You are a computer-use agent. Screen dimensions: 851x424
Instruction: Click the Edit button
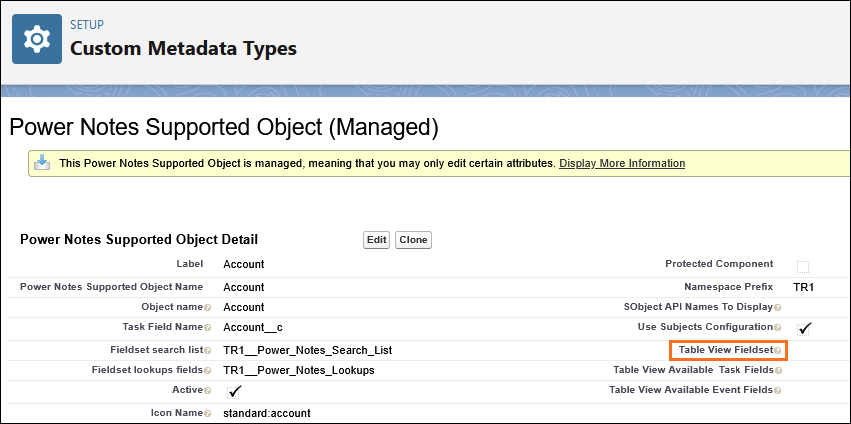click(377, 240)
